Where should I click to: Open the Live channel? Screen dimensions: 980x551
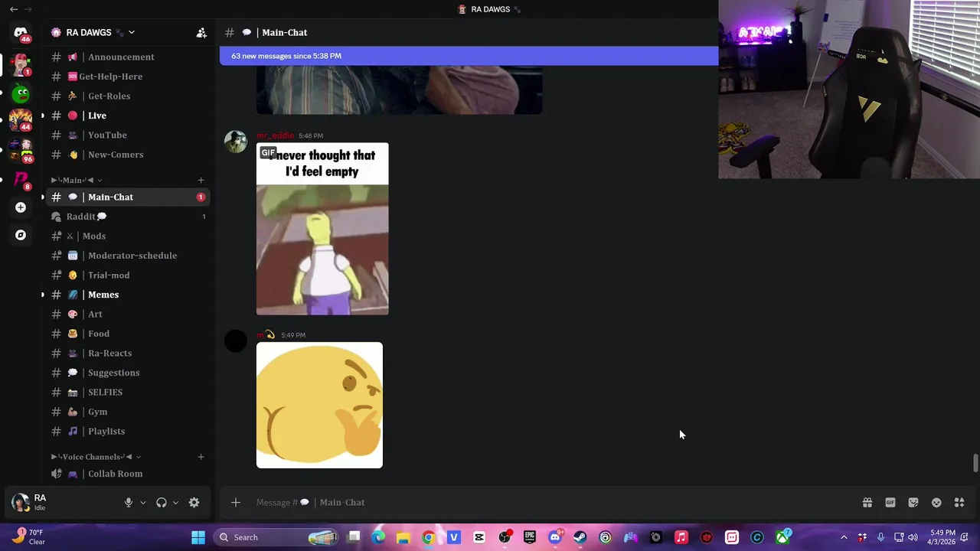128,116
